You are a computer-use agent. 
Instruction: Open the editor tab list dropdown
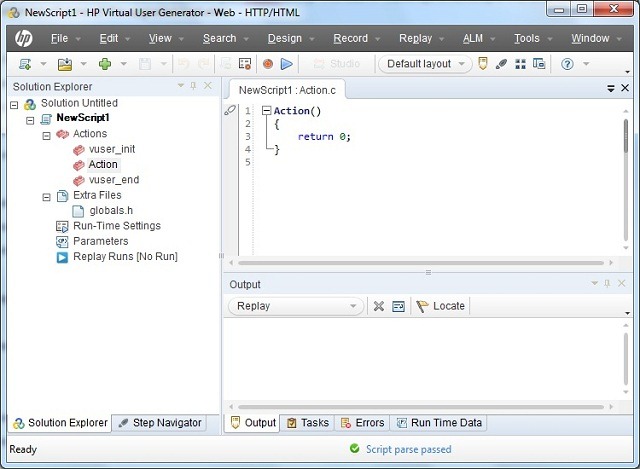[x=611, y=88]
